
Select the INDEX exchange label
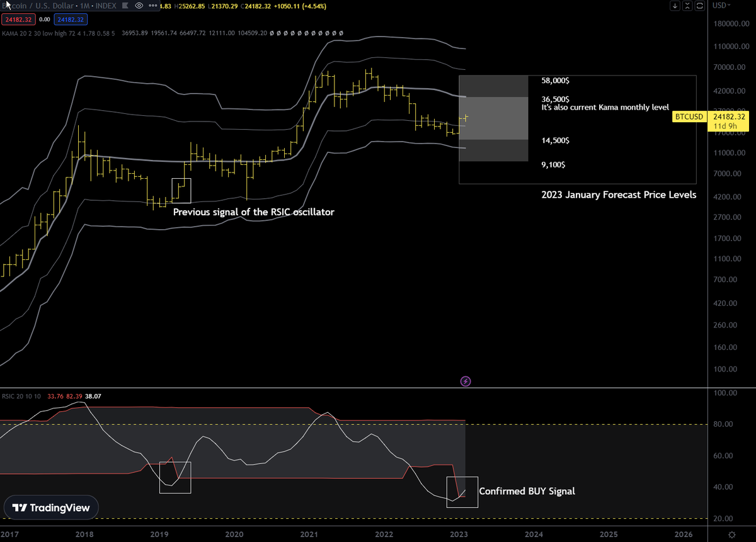coord(105,6)
